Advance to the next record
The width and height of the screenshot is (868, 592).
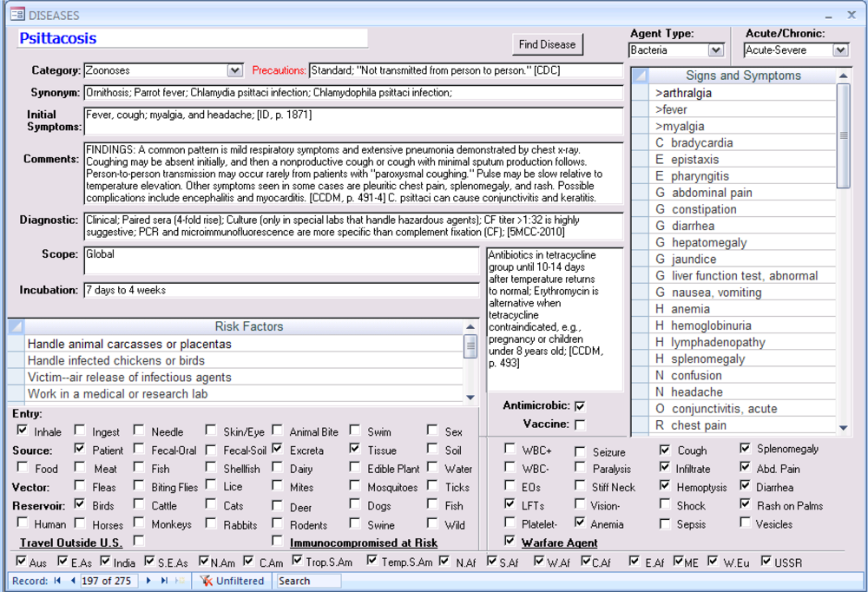tap(148, 581)
